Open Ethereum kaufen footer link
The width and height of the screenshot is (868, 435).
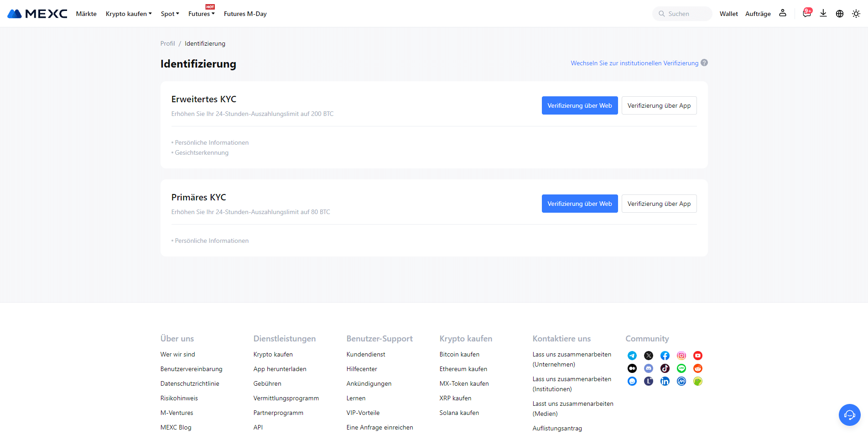(463, 369)
